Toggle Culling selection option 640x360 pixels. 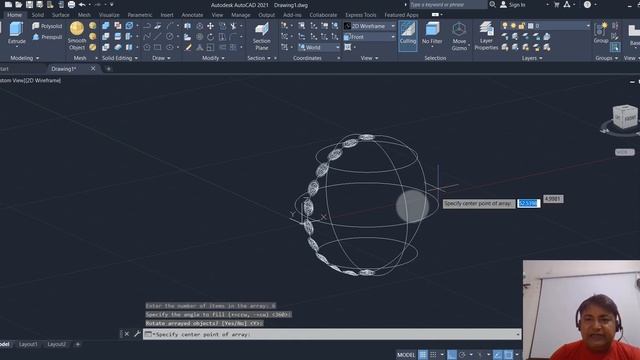point(407,36)
